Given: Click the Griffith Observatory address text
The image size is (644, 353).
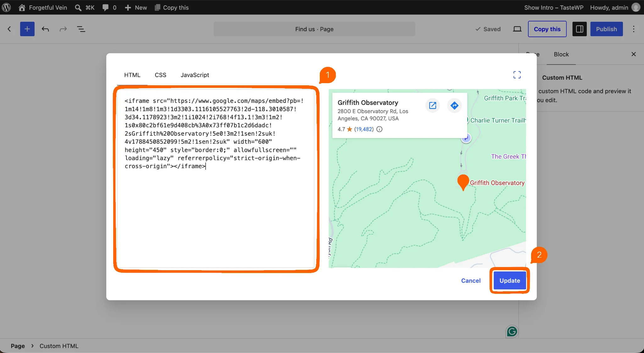Looking at the screenshot, I should tap(373, 115).
